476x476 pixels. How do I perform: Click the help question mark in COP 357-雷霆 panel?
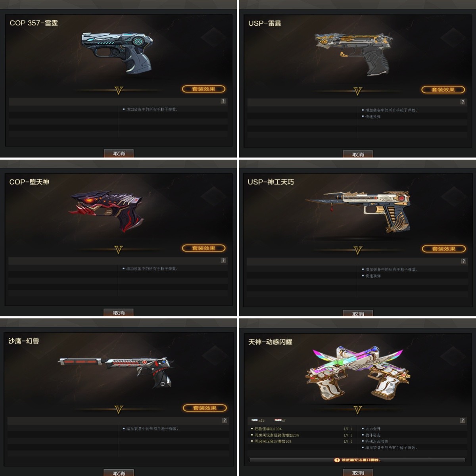pos(223,101)
